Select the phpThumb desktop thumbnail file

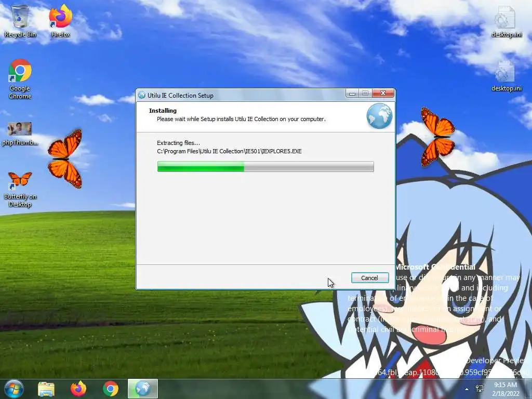point(20,134)
